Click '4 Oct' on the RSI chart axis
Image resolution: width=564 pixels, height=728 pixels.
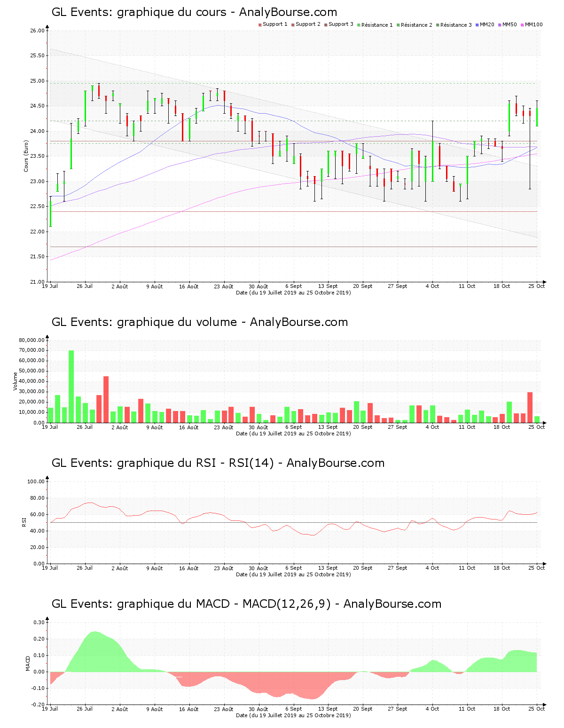432,568
